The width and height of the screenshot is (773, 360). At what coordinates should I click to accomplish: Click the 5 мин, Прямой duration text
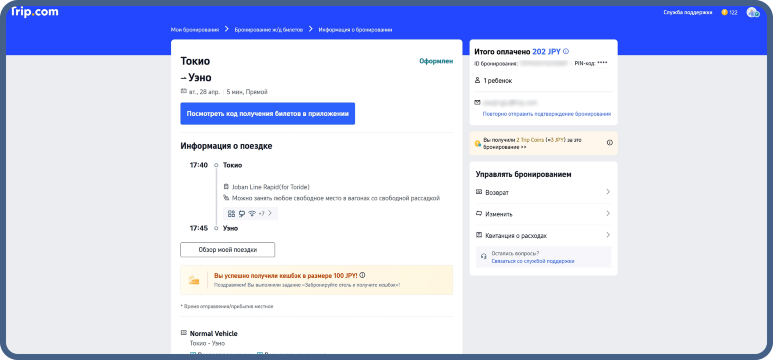pyautogui.click(x=247, y=92)
